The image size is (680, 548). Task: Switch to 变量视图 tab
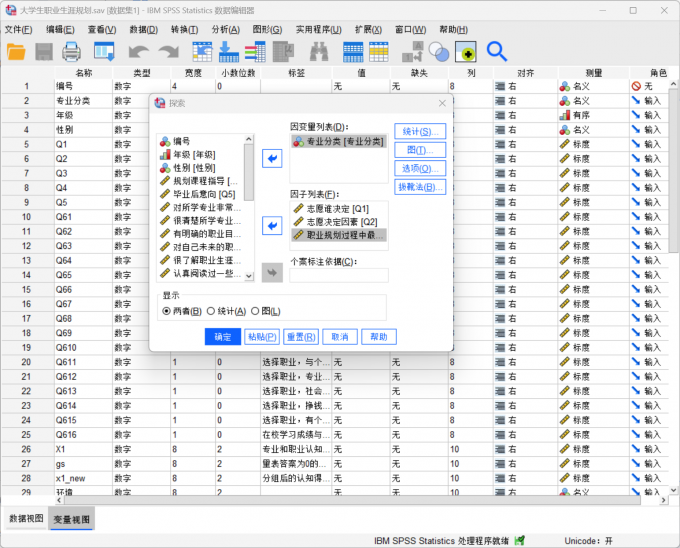click(72, 519)
